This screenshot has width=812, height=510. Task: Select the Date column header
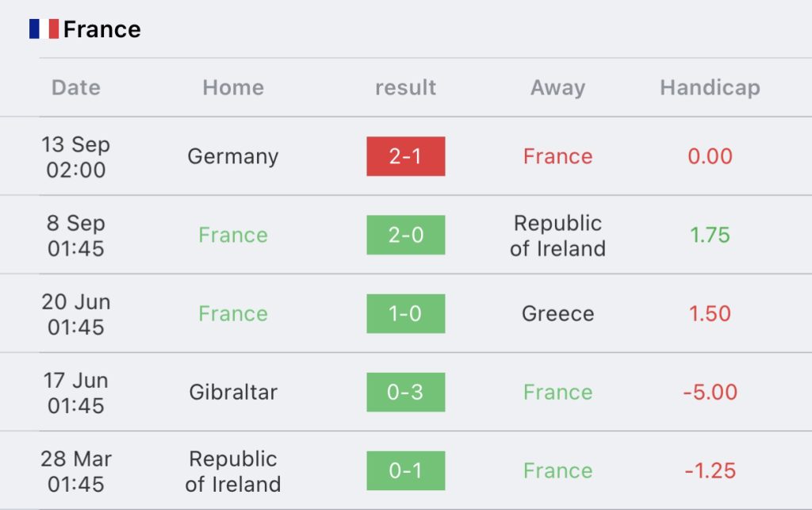click(76, 87)
